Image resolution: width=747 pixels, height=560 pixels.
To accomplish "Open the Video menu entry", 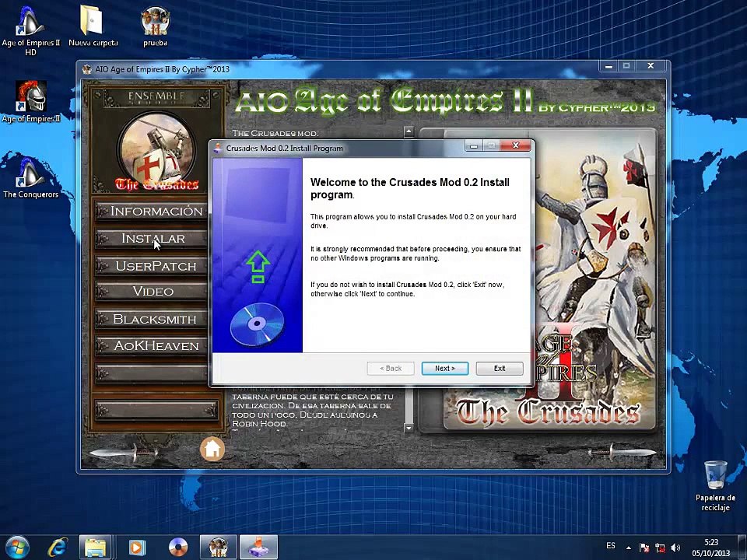I will coord(152,291).
